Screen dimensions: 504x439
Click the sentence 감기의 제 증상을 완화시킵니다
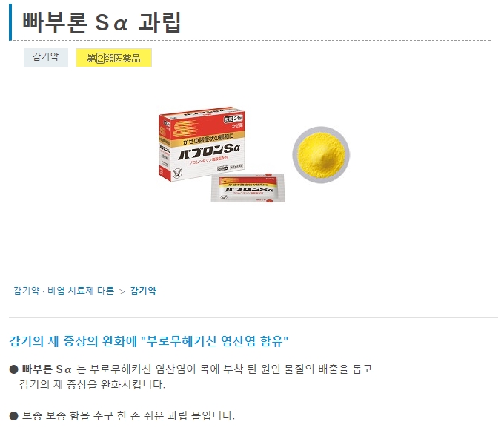[x=92, y=384]
